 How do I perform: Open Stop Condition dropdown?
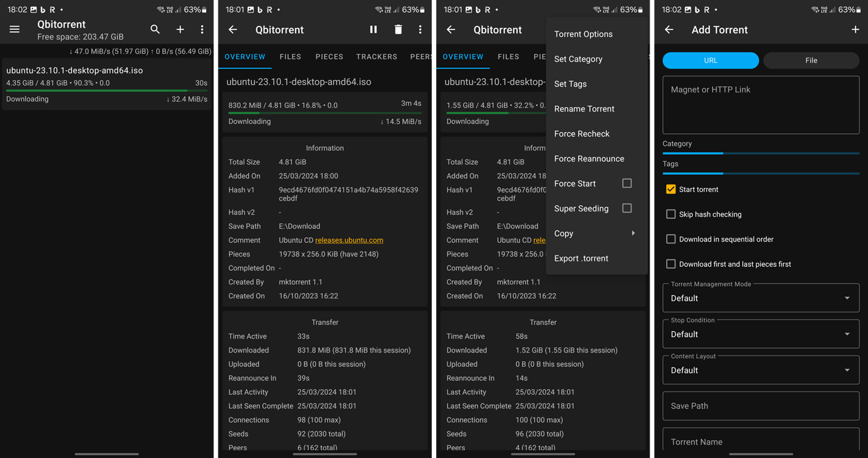click(761, 334)
